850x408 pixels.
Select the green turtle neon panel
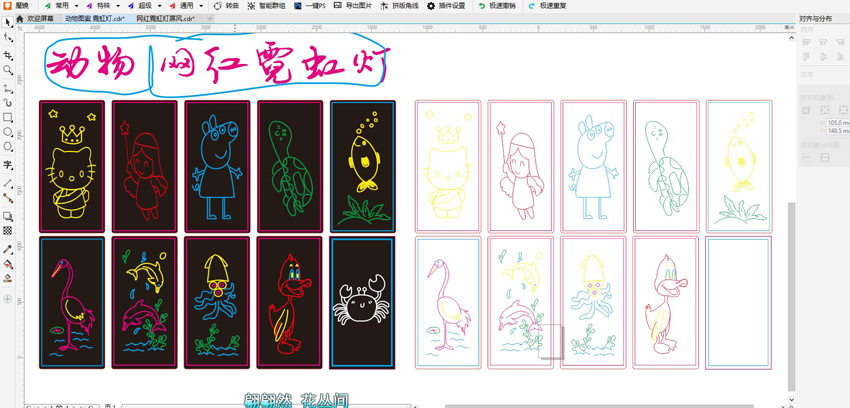290,166
